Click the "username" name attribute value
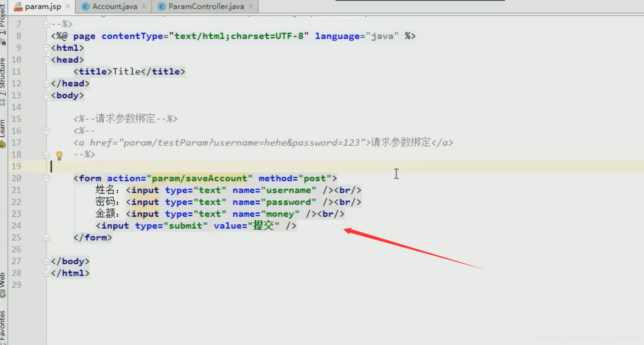This screenshot has width=644, height=345. (x=288, y=190)
